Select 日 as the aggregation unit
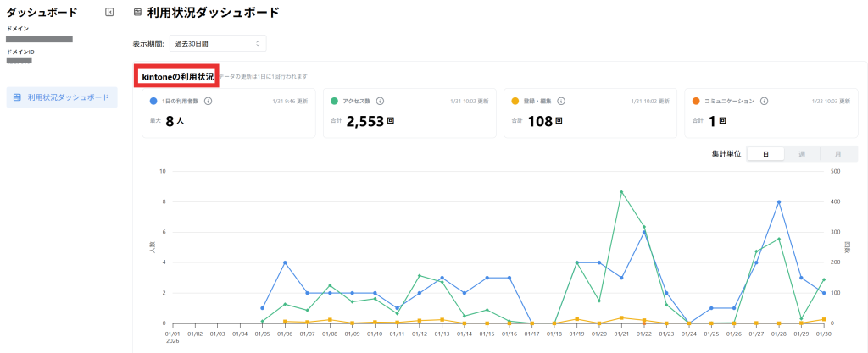The height and width of the screenshot is (353, 868). [765, 154]
